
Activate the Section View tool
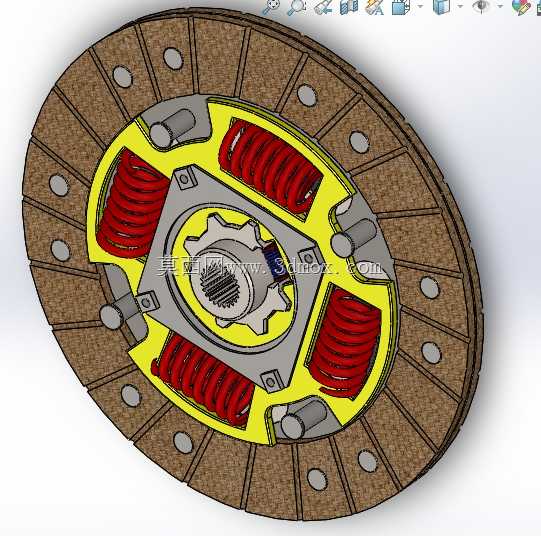[349, 7]
